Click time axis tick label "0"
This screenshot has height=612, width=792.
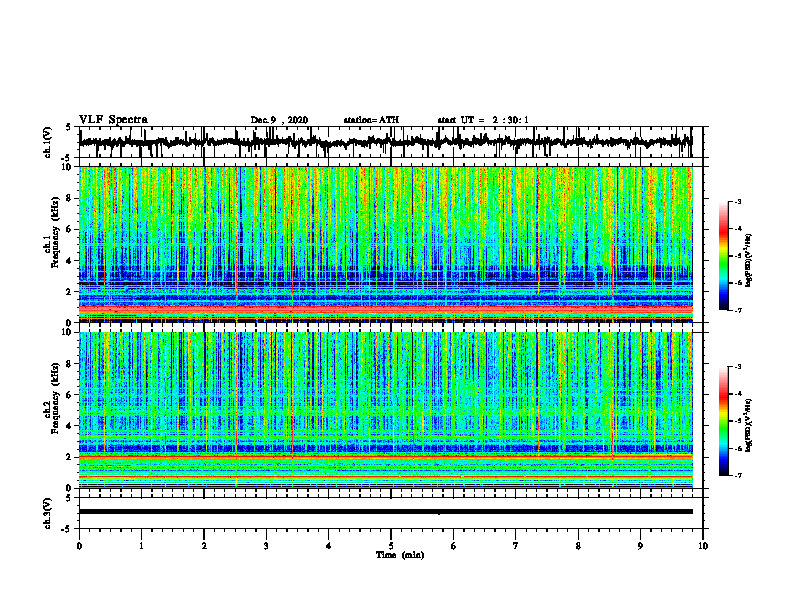pos(79,546)
